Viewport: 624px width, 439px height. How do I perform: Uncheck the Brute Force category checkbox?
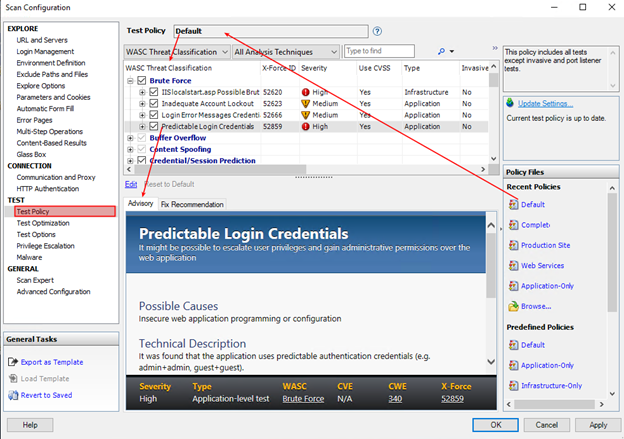point(141,79)
